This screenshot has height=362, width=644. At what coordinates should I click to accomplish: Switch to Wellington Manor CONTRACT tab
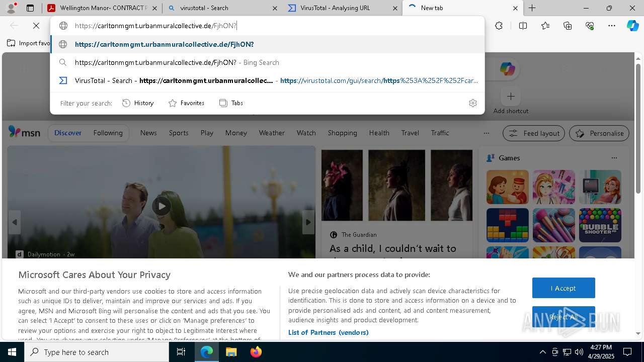coord(103,8)
